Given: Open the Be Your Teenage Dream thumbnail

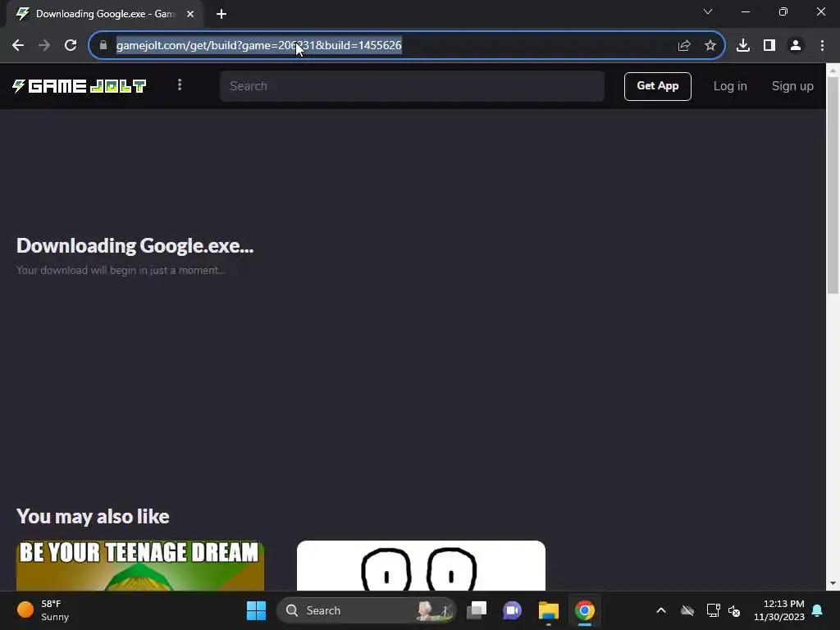Looking at the screenshot, I should pyautogui.click(x=139, y=566).
